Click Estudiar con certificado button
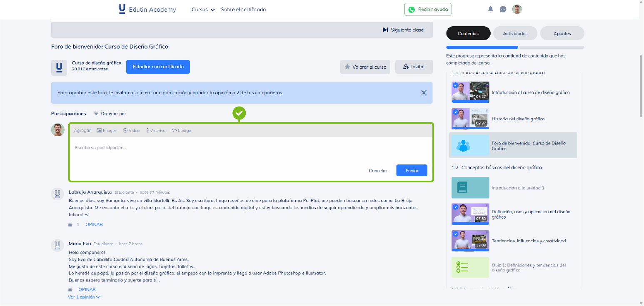Viewport: 644px width, 306px height. point(158,67)
